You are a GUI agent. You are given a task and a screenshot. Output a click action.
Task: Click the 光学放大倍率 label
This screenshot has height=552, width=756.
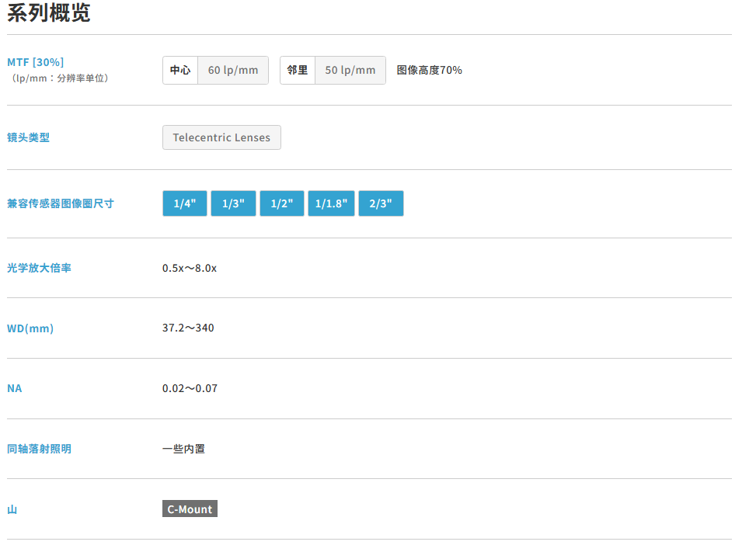tap(39, 268)
